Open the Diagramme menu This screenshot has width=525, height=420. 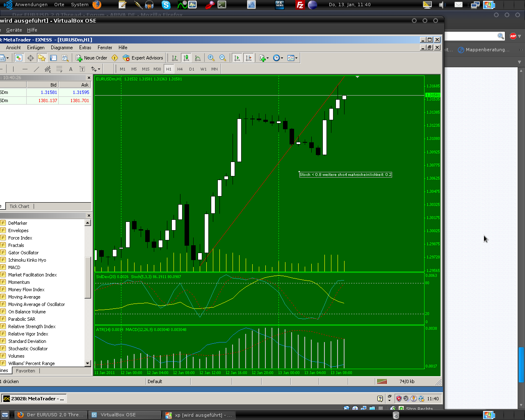(62, 48)
